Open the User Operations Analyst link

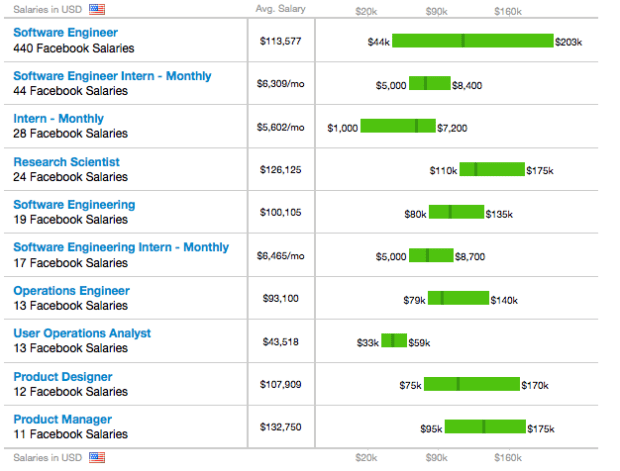coord(82,333)
